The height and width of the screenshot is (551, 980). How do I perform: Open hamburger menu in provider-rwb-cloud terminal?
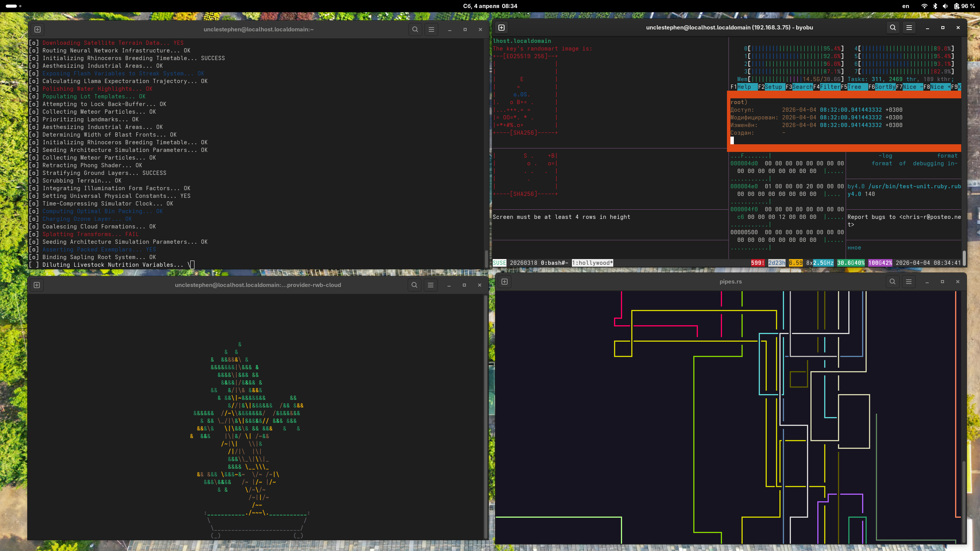tap(431, 285)
